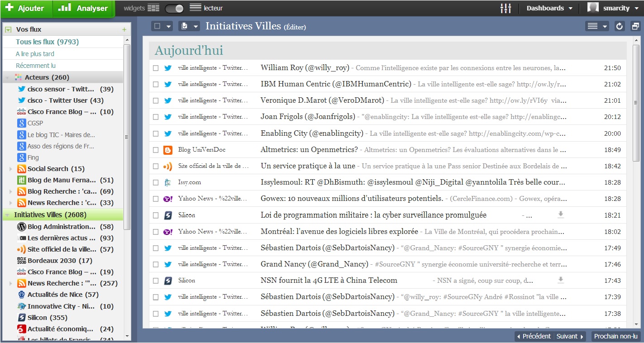Open the view mode dropdown

597,26
